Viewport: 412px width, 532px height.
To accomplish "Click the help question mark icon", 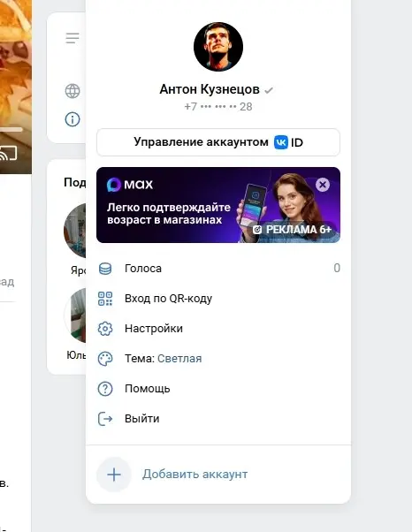I will tap(105, 389).
